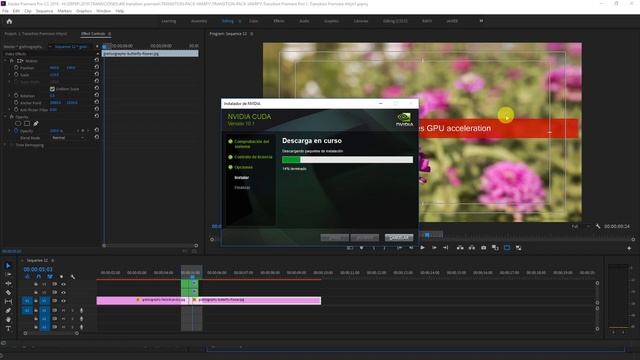Click Opacity value in Effect Controls
This screenshot has height=360, width=640.
click(56, 131)
